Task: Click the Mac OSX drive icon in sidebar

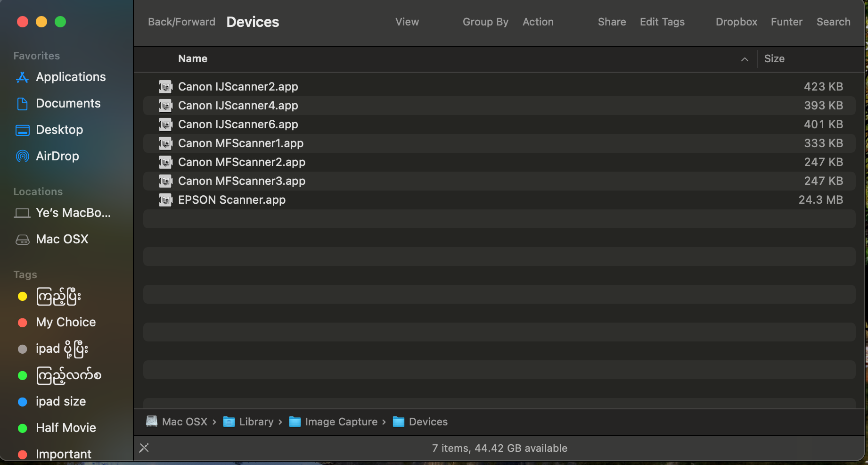Action: [x=22, y=240]
